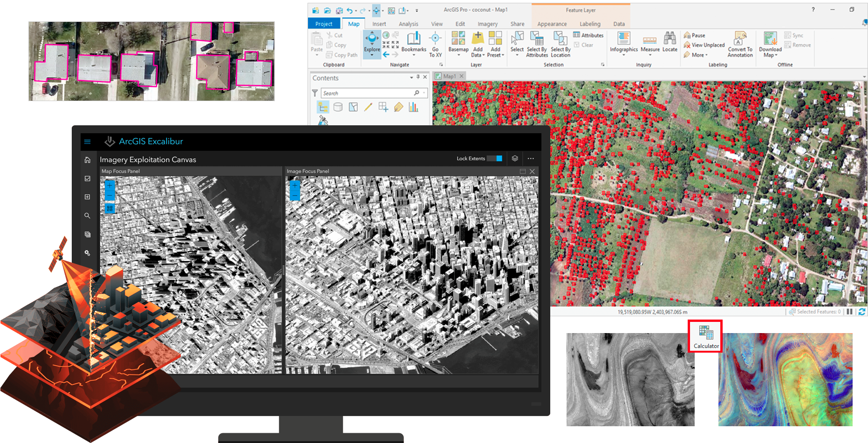Open the Analysis ribbon tab
Screen dimensions: 868x443
pyautogui.click(x=408, y=24)
